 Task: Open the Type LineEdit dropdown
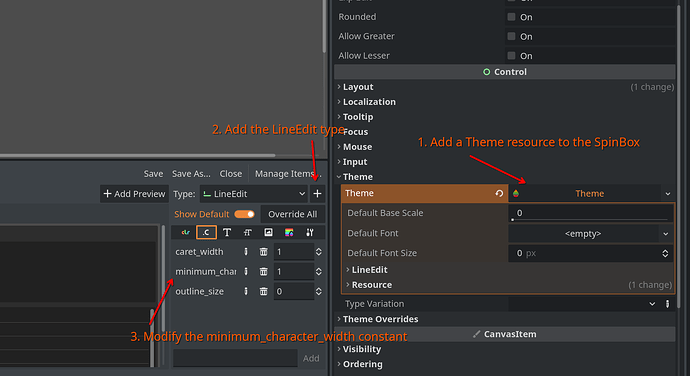click(254, 194)
